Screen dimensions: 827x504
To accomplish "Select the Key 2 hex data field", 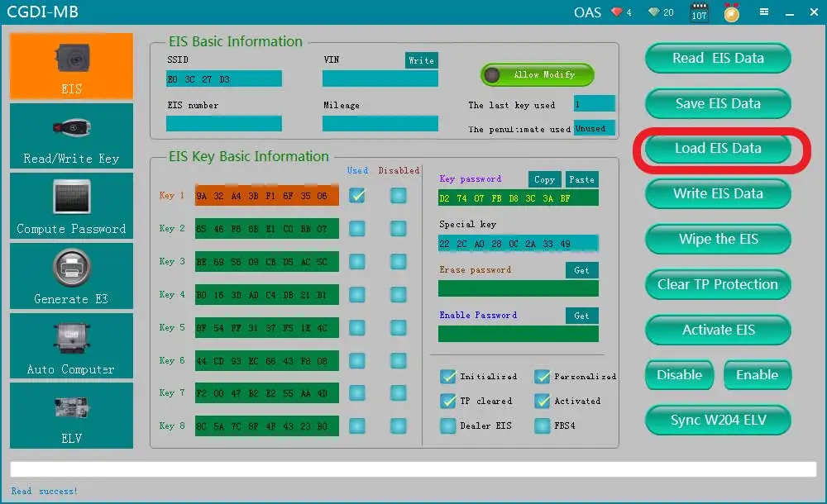I will (x=267, y=229).
